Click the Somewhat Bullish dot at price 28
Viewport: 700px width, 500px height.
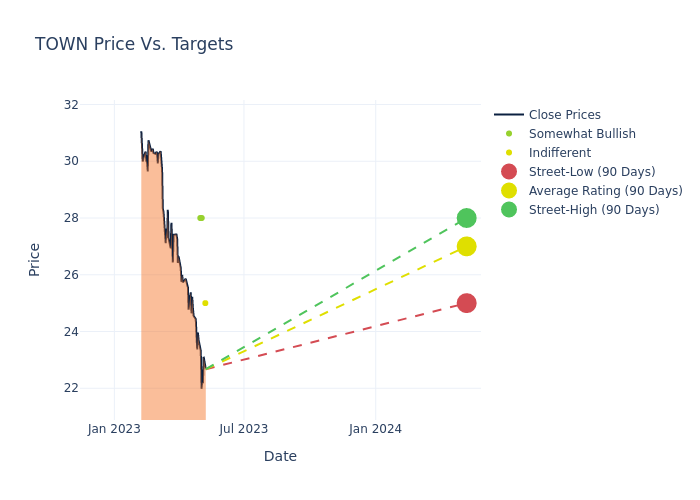[201, 218]
